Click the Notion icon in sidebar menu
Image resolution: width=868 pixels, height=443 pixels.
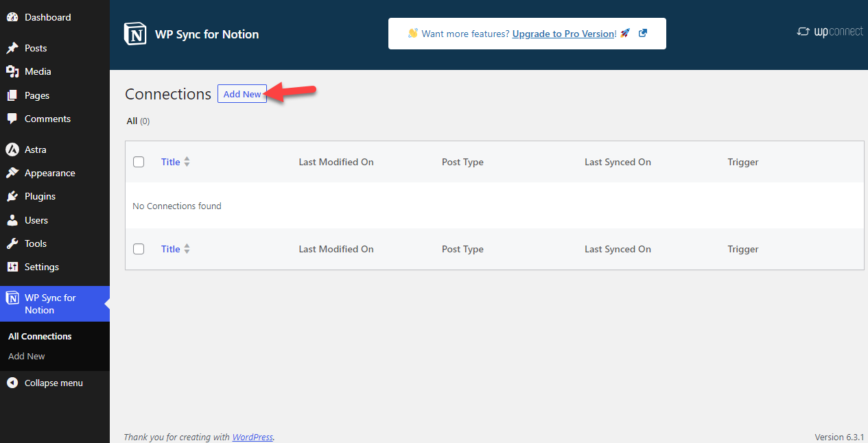12,298
